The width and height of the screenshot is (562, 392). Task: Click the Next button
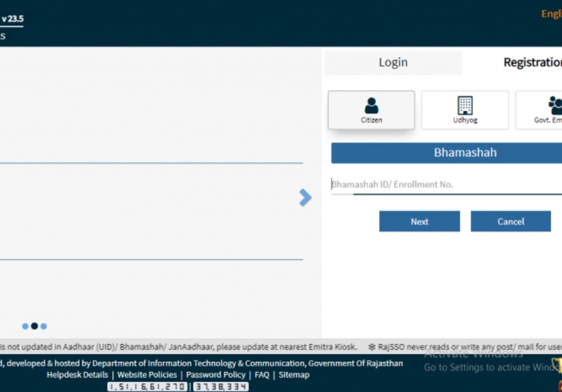pos(419,221)
